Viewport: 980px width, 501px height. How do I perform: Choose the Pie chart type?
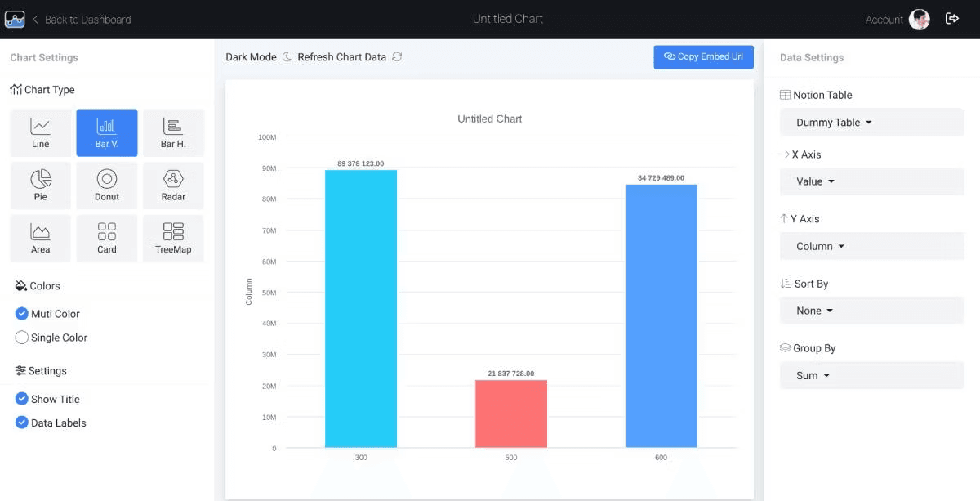(40, 185)
